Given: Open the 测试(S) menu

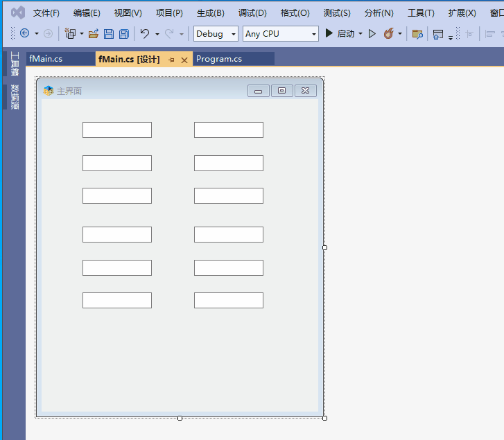Looking at the screenshot, I should pyautogui.click(x=337, y=13).
